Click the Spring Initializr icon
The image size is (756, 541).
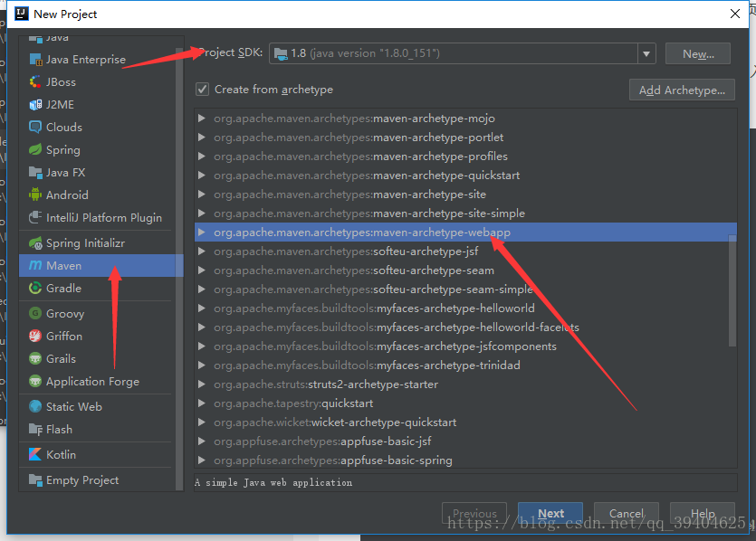[35, 243]
